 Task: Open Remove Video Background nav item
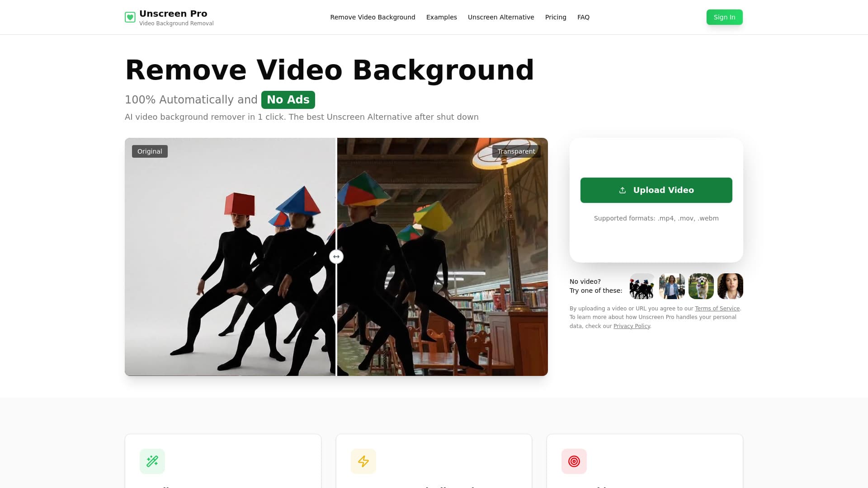(x=373, y=17)
